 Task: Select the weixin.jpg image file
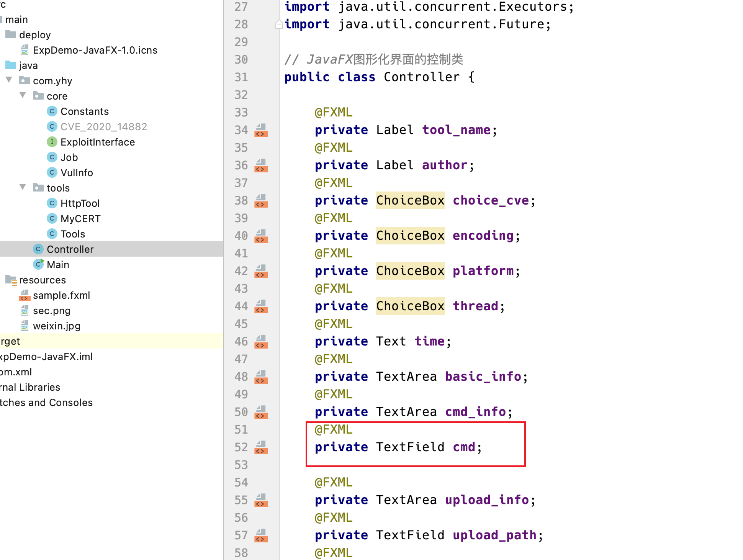click(56, 326)
